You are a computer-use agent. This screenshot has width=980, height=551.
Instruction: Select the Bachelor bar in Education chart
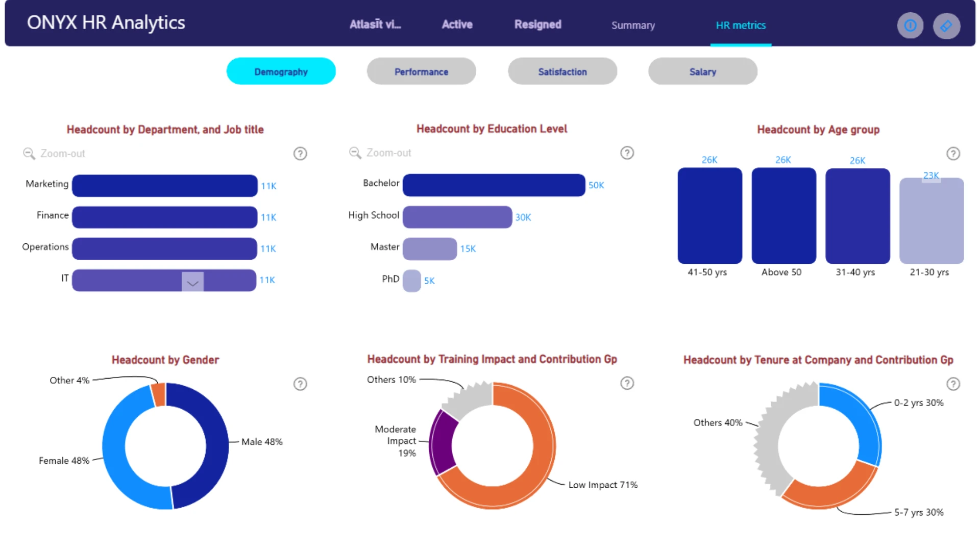coord(494,185)
